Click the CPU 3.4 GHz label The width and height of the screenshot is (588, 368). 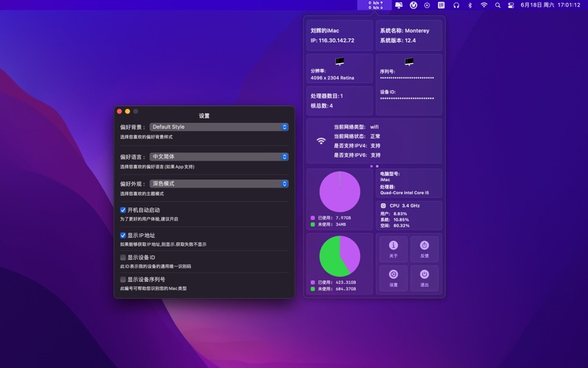[x=405, y=206]
